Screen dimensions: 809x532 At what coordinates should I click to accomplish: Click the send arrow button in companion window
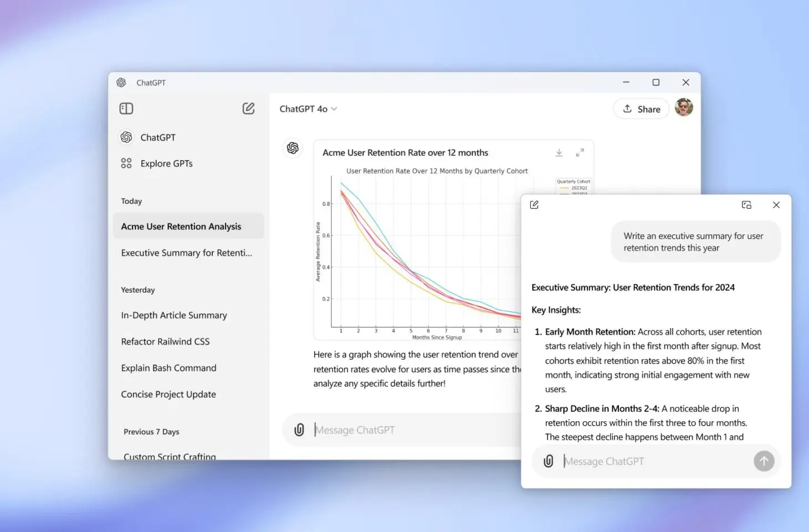point(764,461)
